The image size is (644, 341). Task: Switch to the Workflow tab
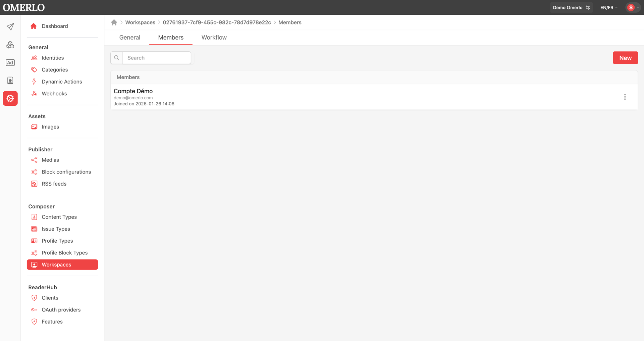[x=214, y=38]
